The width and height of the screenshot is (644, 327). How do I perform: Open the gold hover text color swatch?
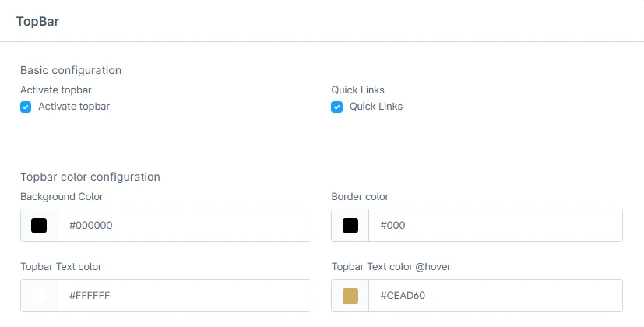point(350,296)
